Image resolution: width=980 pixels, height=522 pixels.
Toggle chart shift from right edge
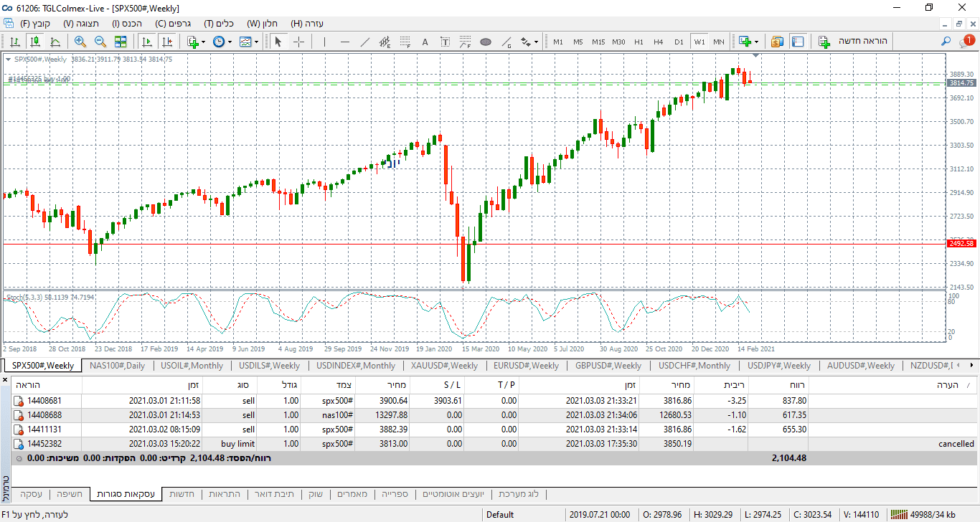coord(166,42)
